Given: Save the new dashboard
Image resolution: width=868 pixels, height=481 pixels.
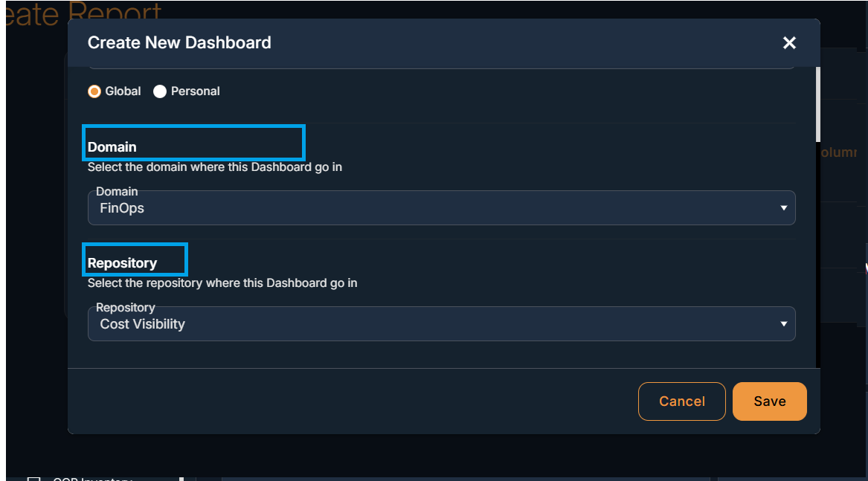Looking at the screenshot, I should click(770, 401).
